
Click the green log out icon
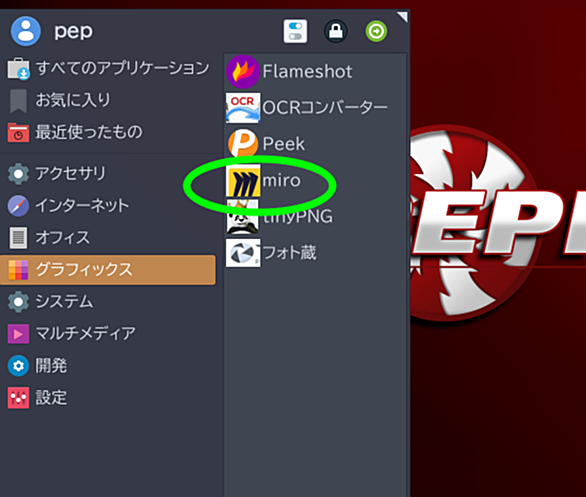pyautogui.click(x=376, y=31)
